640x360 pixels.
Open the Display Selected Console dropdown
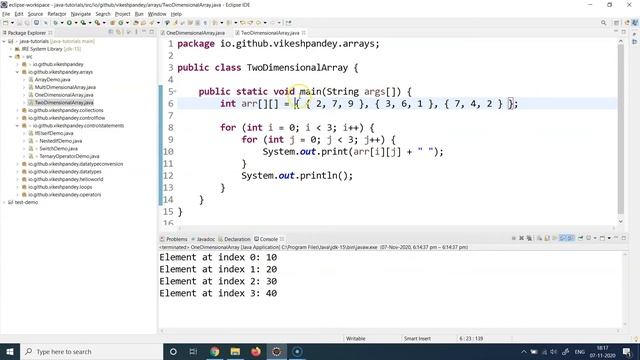tap(595, 238)
